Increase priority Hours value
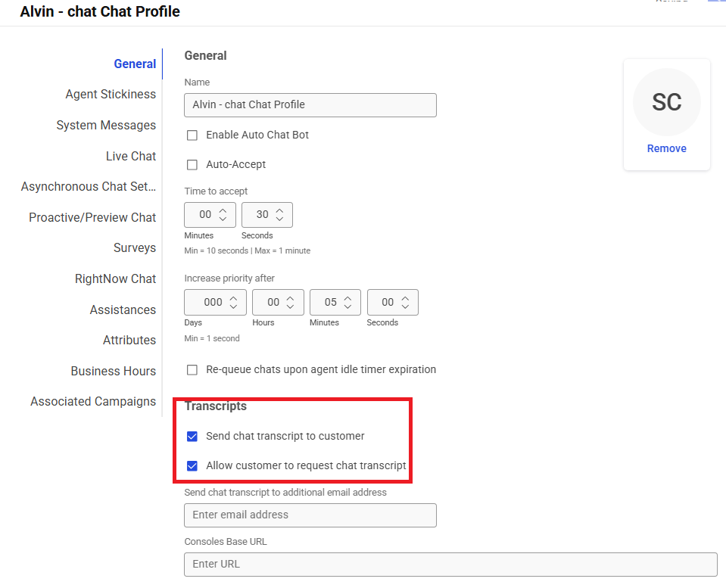Screen dimensions: 726x588 [x=290, y=298]
